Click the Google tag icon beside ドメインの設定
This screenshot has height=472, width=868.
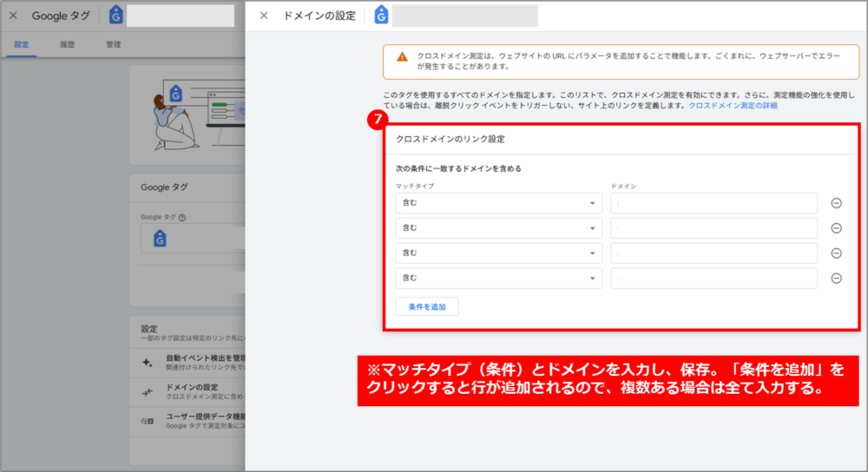point(381,16)
